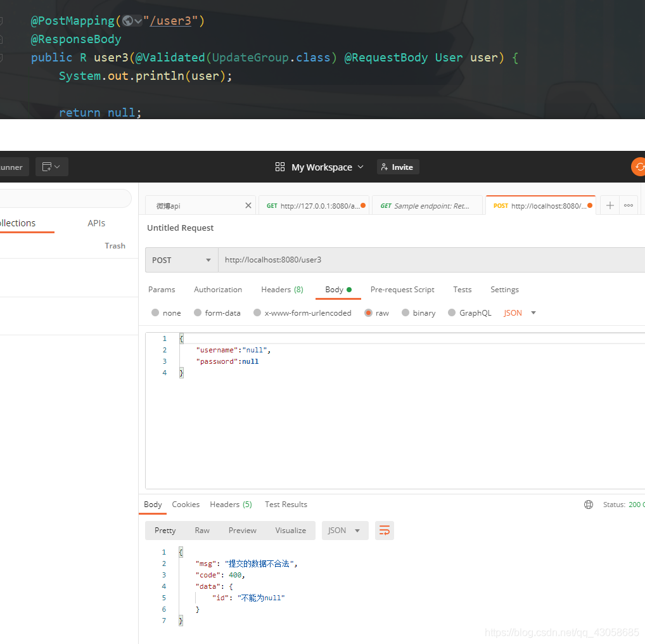The width and height of the screenshot is (645, 644).
Task: Open the My Workspace dropdown
Action: tap(320, 167)
